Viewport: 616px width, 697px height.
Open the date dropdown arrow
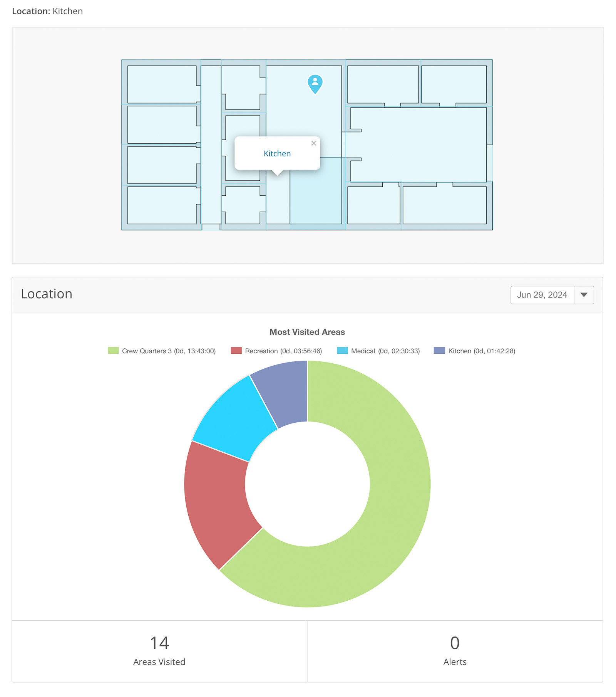pos(584,295)
